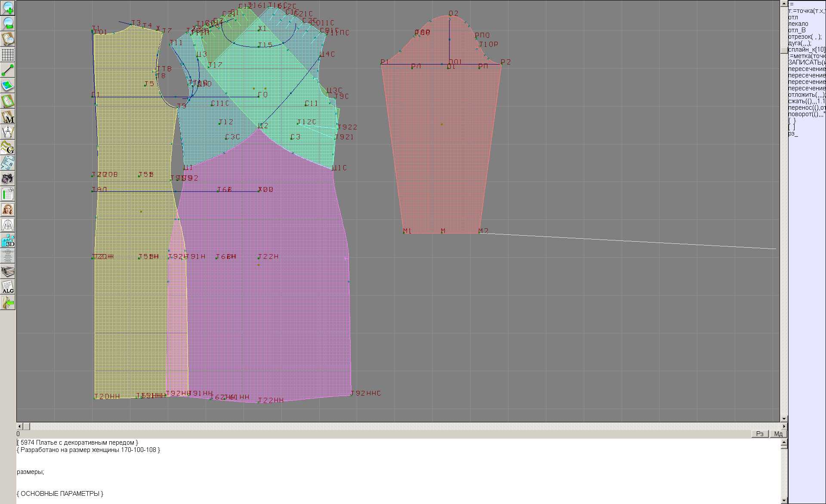Click horizontal scrollbar right arrow under canvas
This screenshot has height=504, width=826.
tap(784, 426)
